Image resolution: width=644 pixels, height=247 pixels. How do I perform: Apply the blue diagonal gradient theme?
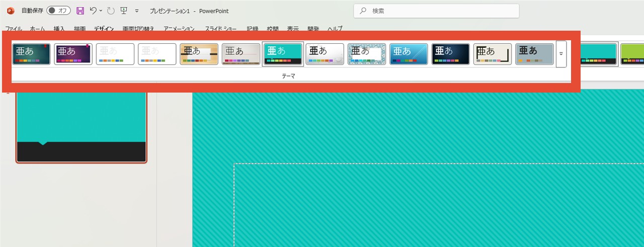click(409, 54)
